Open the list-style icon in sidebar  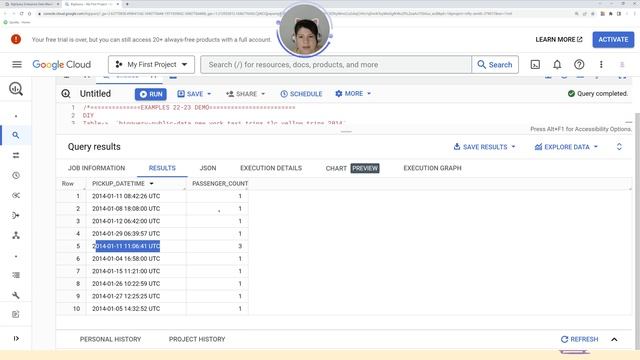pos(16,275)
